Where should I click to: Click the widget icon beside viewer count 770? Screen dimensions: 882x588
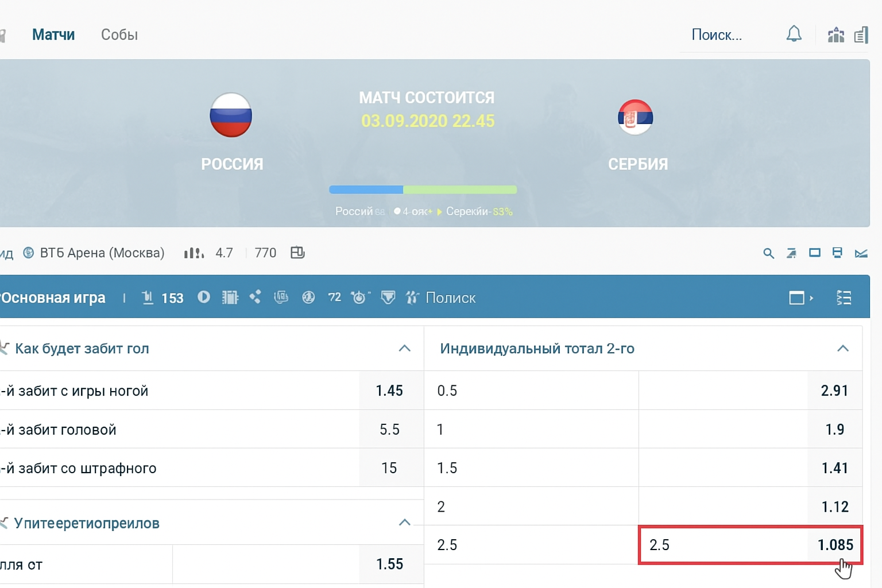click(297, 252)
